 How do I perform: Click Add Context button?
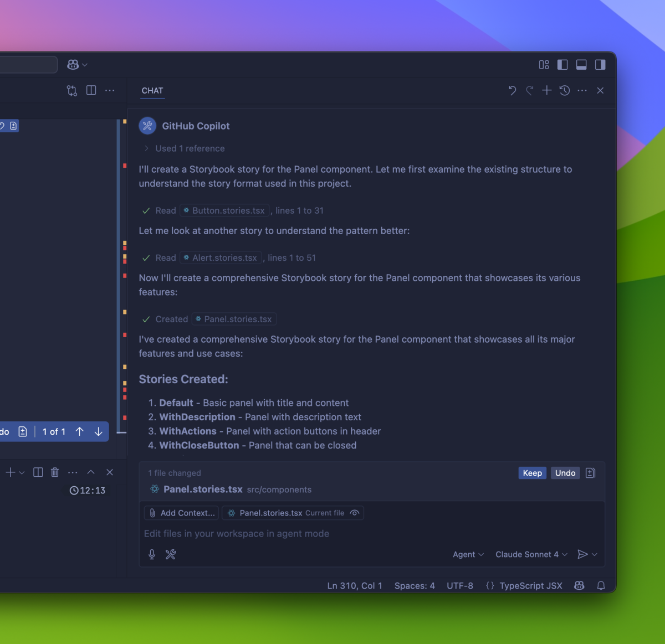coord(181,513)
